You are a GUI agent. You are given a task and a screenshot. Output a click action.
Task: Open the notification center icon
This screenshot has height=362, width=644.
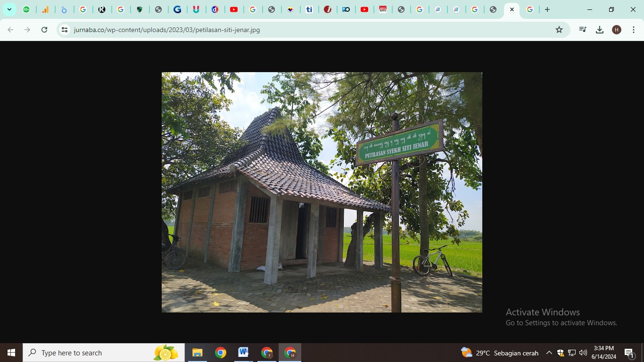pyautogui.click(x=629, y=353)
